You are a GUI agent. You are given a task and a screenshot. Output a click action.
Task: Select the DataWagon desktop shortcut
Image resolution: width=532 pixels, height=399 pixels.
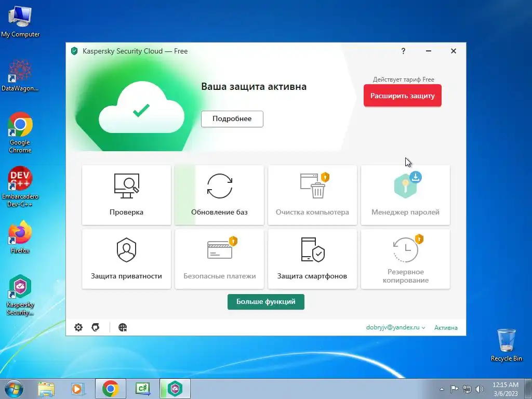click(x=20, y=75)
